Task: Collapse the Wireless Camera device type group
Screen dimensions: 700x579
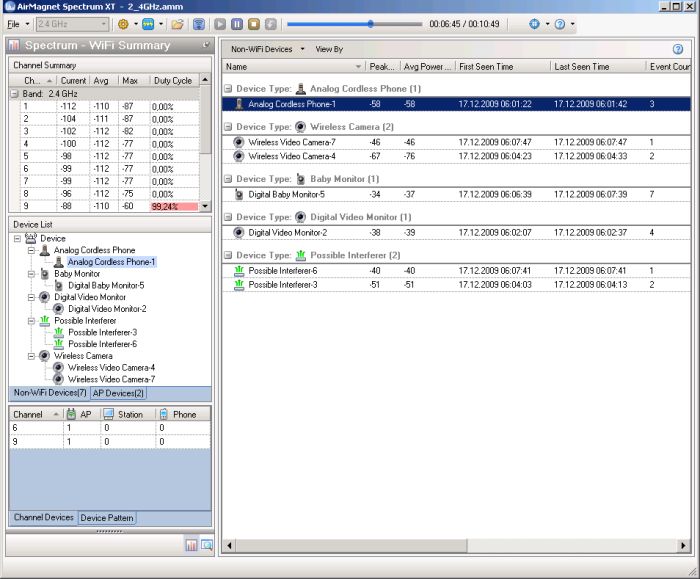Action: pyautogui.click(x=228, y=127)
